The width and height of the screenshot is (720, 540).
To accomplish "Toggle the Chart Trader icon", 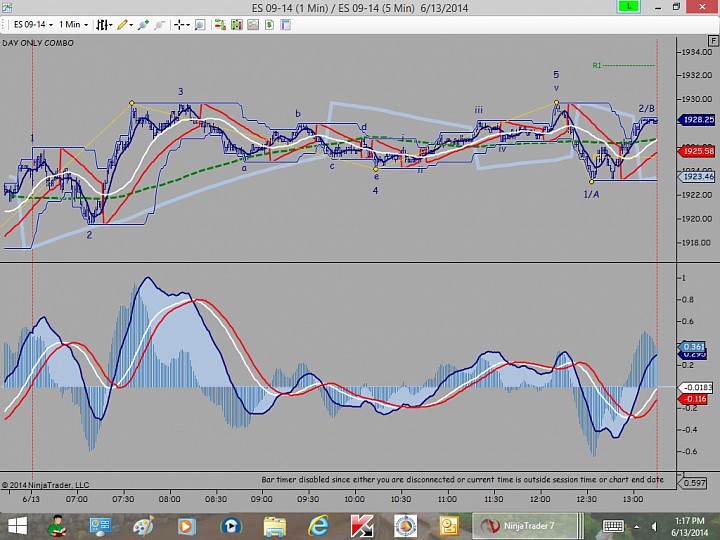I will click(220, 25).
